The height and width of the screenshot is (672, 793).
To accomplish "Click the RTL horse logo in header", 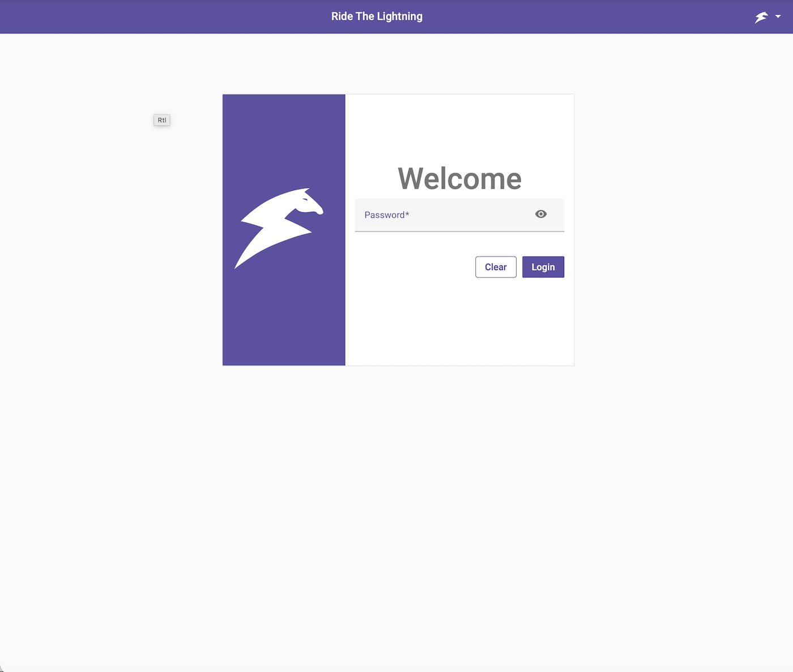I will point(761,17).
